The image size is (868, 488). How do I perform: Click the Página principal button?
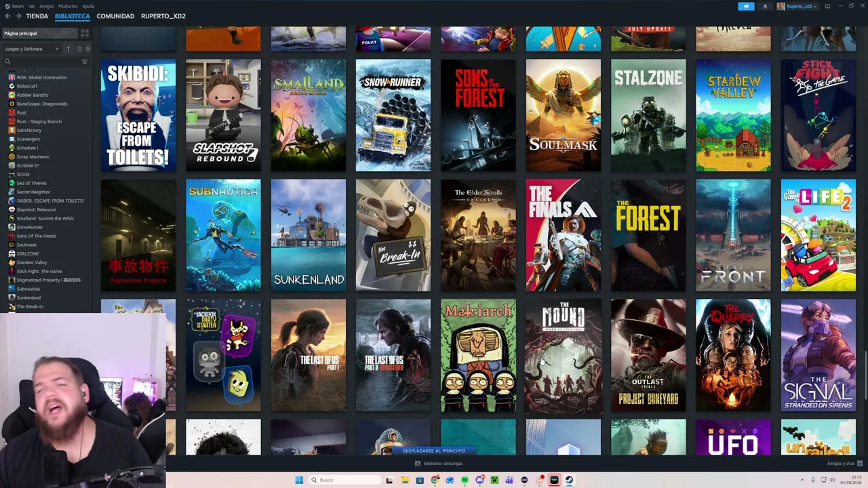(39, 33)
